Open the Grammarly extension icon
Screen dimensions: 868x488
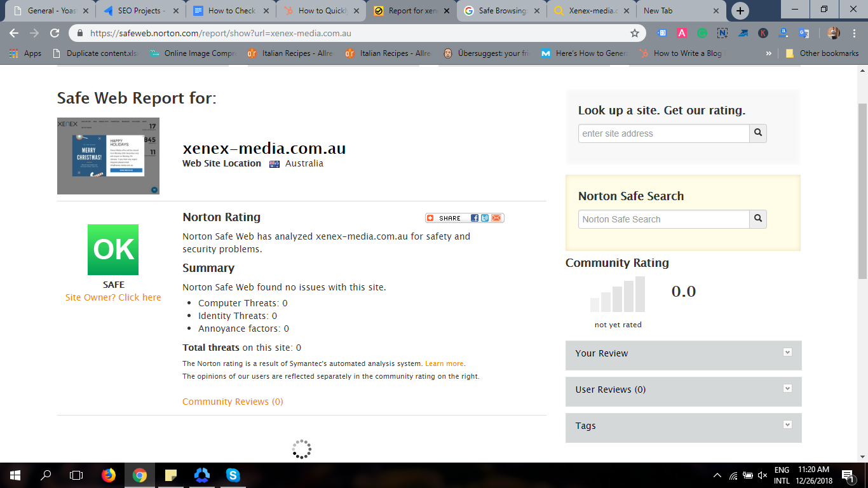pyautogui.click(x=702, y=33)
